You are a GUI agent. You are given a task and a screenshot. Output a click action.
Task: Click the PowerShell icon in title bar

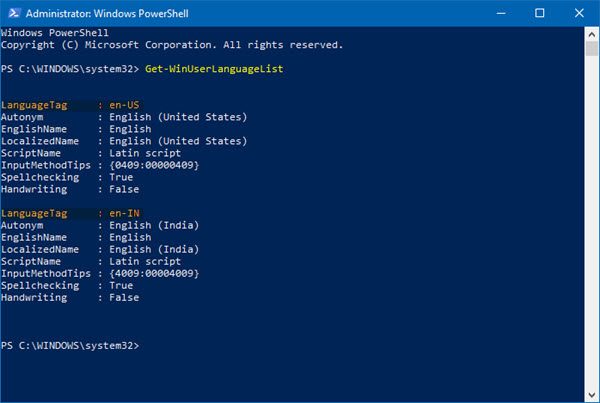(x=13, y=12)
